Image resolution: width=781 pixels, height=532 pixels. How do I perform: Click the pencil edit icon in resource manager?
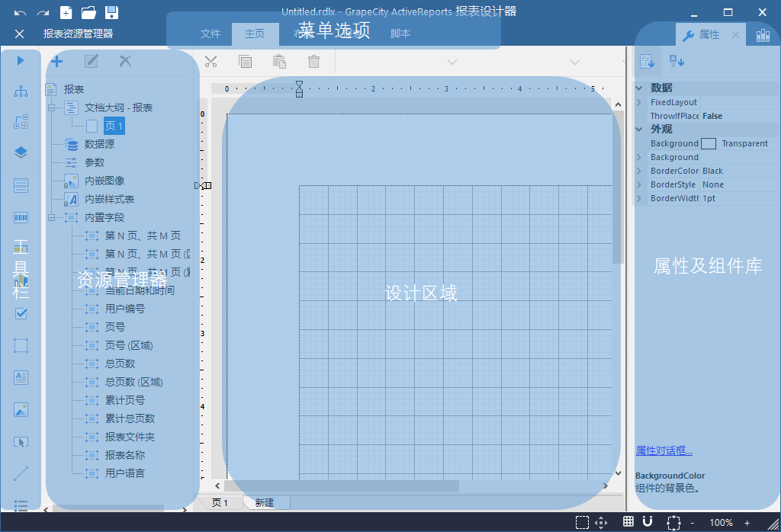pyautogui.click(x=92, y=61)
